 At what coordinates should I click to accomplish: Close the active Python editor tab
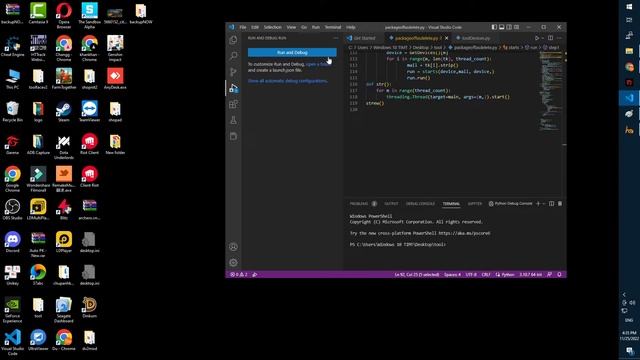click(x=447, y=38)
